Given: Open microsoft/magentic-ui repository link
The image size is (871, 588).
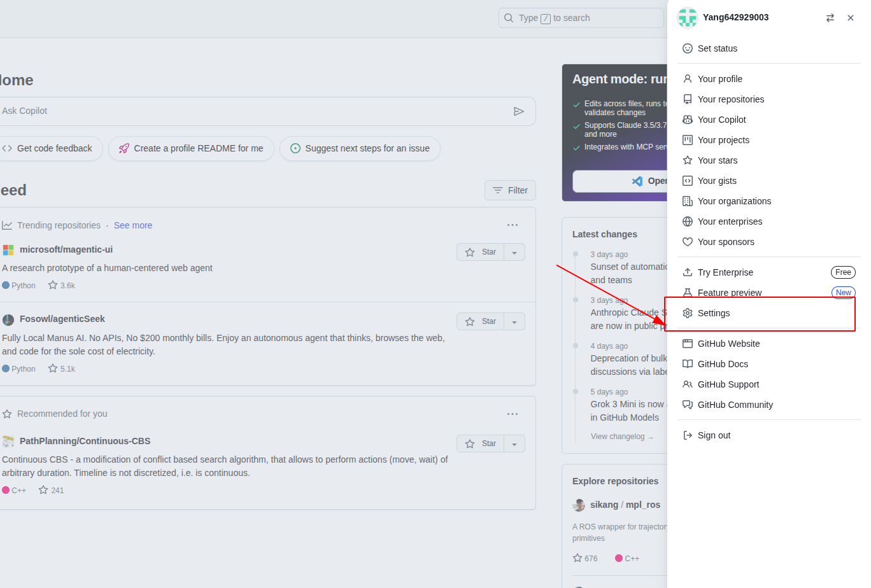Looking at the screenshot, I should pos(66,249).
